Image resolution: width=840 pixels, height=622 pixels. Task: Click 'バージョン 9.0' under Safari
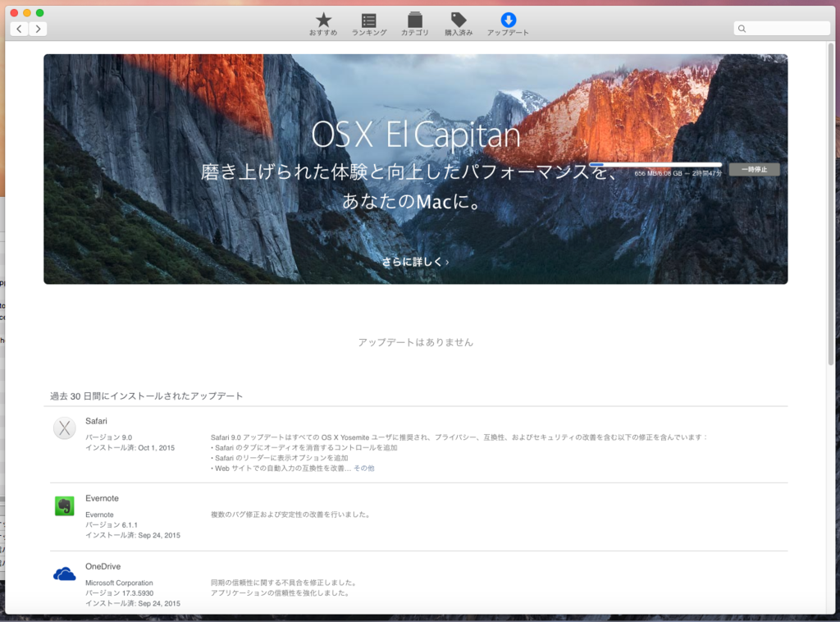(109, 437)
